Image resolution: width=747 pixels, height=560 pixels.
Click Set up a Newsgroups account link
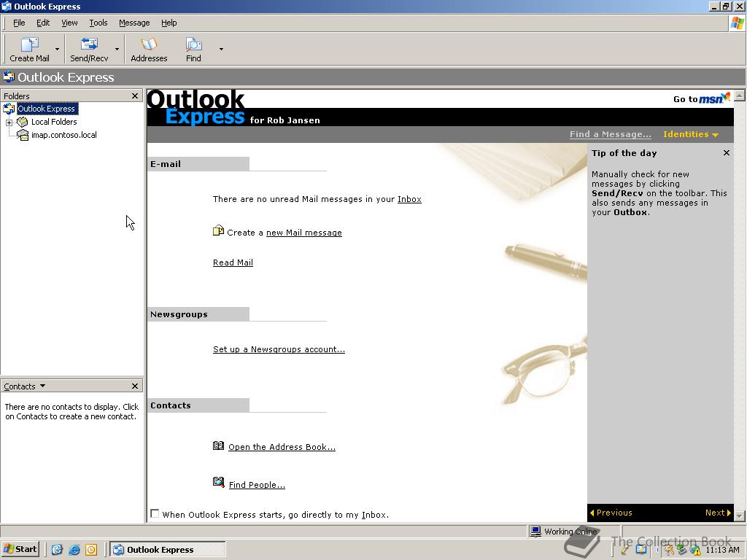(279, 349)
